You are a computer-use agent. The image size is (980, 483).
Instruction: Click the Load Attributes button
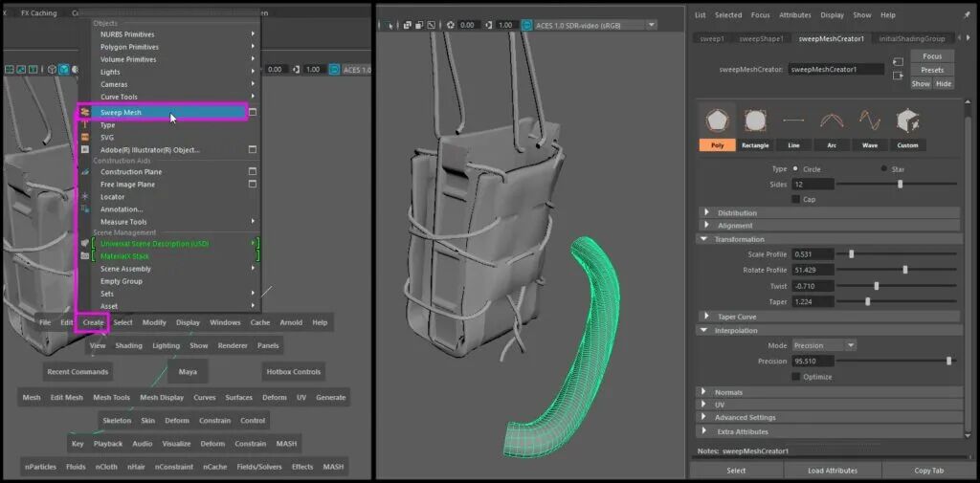click(x=832, y=471)
